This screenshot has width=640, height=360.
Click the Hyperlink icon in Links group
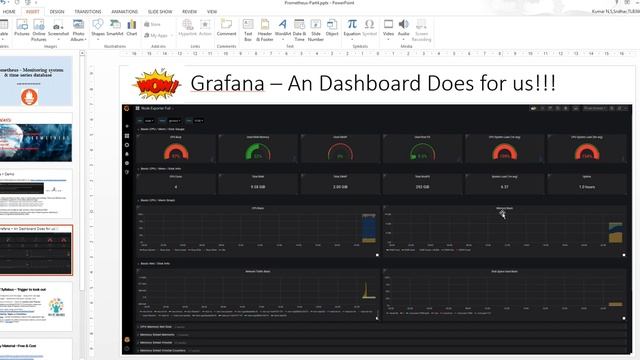tap(187, 29)
